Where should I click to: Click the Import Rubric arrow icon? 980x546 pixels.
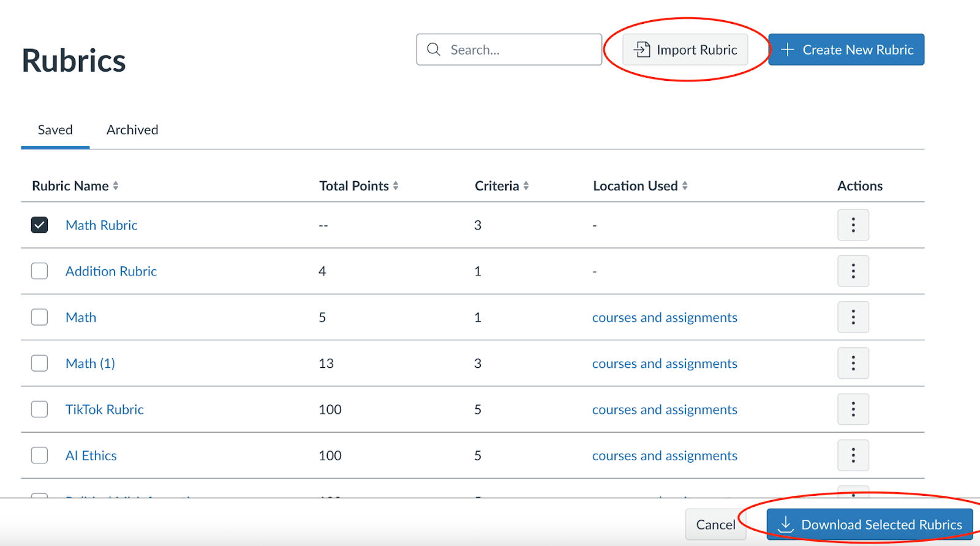(x=641, y=50)
